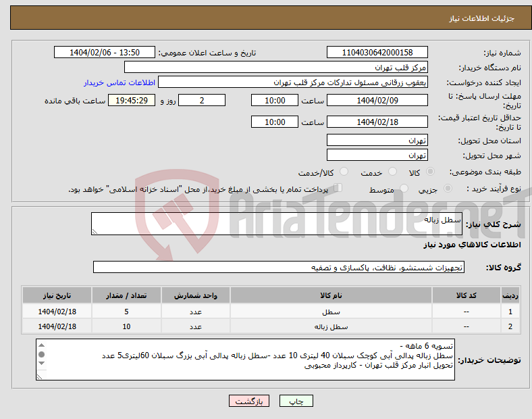Click scroll-down arrow in buyer notes box
Screen dimensions: 532x419
coord(41,364)
